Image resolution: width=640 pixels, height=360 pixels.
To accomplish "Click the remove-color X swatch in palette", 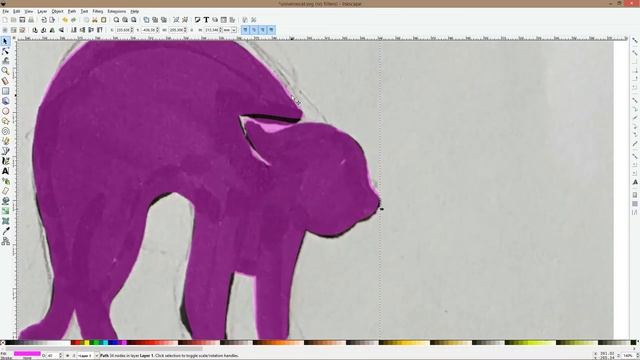I will [2, 342].
